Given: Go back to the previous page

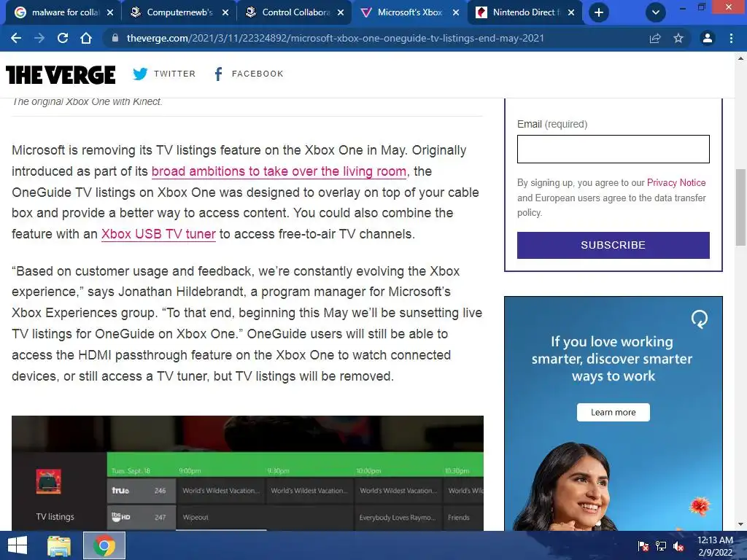Looking at the screenshot, I should point(16,38).
